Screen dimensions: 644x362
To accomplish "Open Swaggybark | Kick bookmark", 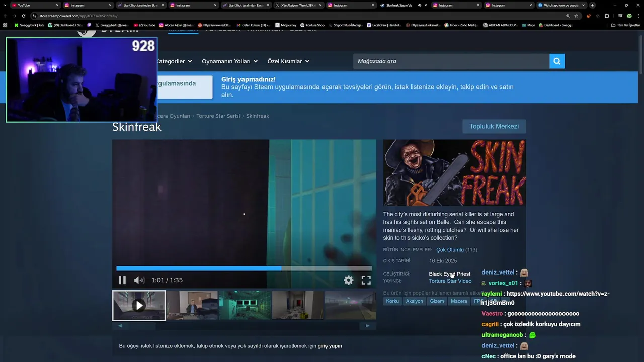I will tap(30, 25).
